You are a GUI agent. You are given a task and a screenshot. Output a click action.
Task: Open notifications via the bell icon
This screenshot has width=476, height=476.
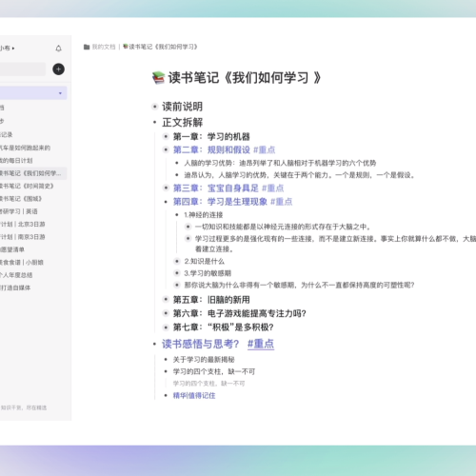[58, 49]
